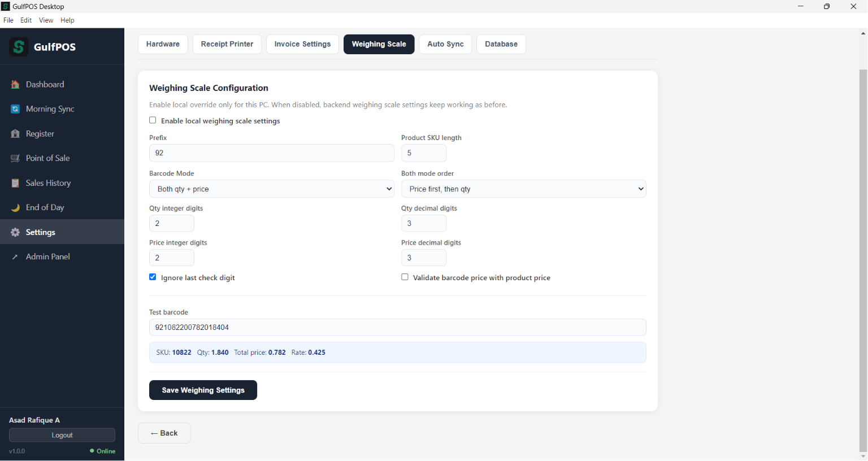Select the Weighing Scale tab
The image size is (868, 461).
(379, 44)
